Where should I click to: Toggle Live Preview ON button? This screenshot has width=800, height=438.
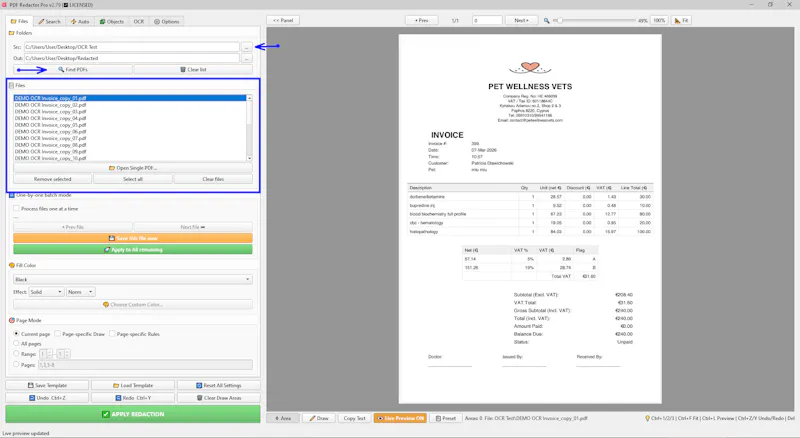[400, 418]
